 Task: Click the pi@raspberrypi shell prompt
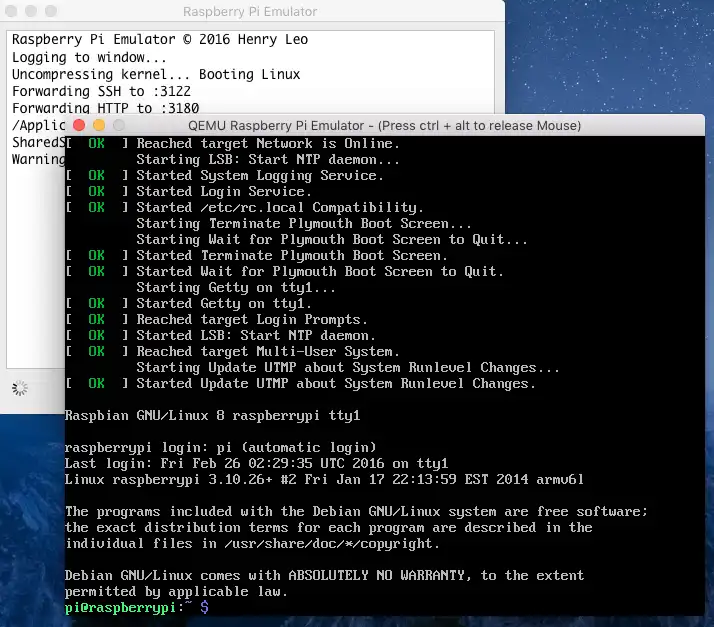(x=137, y=607)
